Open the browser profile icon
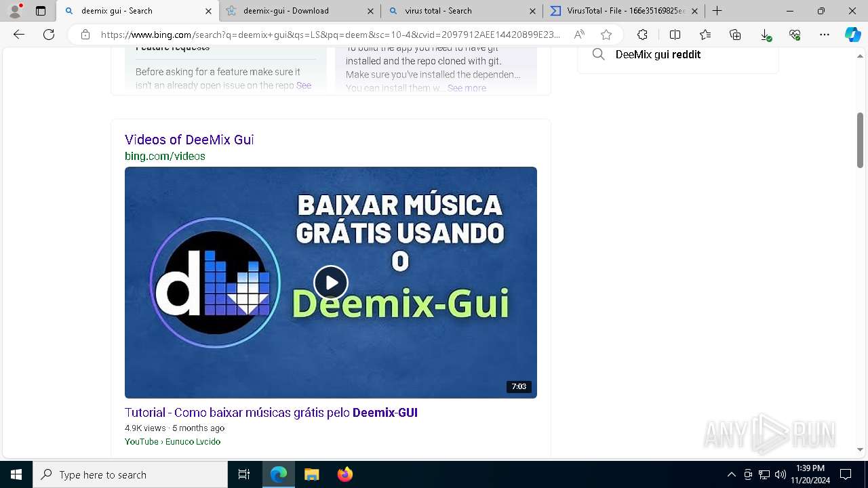The width and height of the screenshot is (868, 488). pos(14,11)
